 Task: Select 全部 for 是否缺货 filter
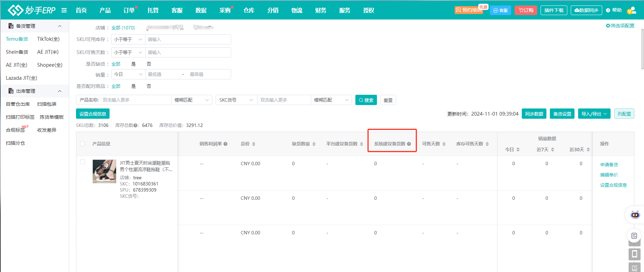point(116,64)
